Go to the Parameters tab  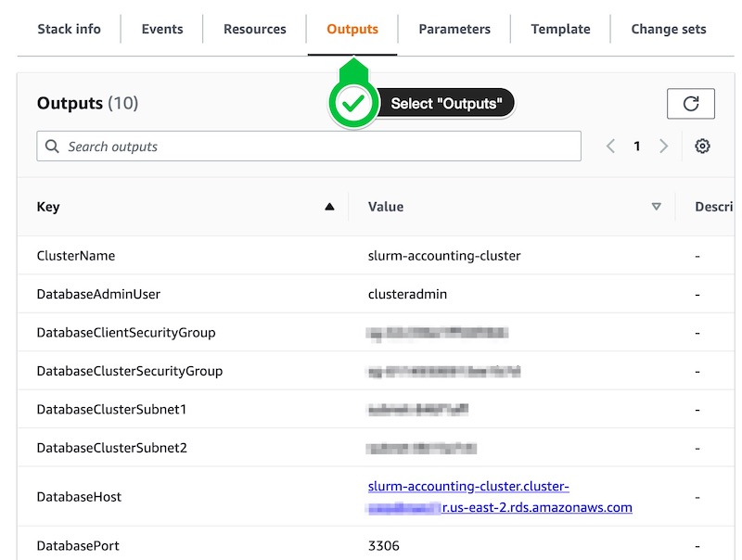[x=454, y=29]
